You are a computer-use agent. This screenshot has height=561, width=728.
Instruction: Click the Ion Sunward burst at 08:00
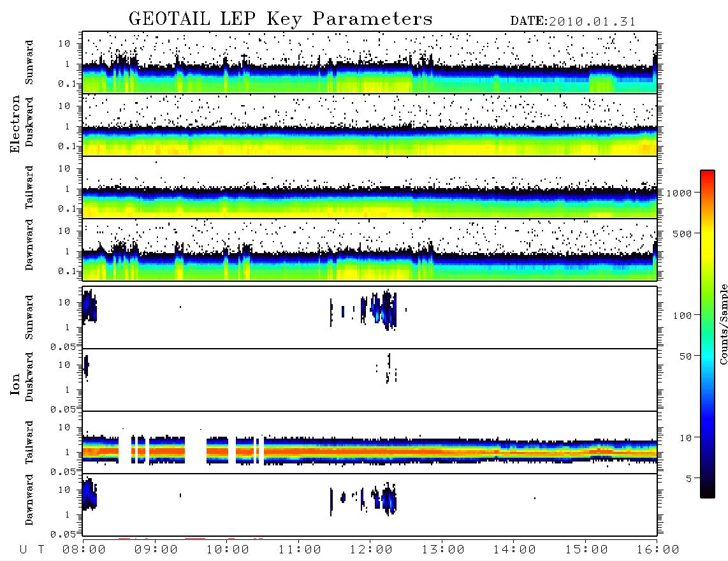pos(89,307)
